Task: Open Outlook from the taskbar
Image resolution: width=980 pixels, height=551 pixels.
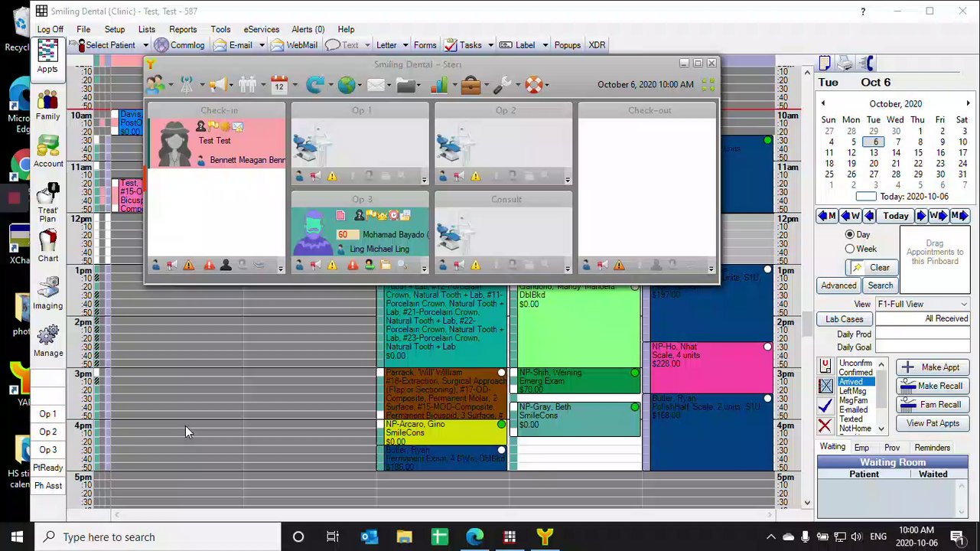Action: [x=369, y=536]
